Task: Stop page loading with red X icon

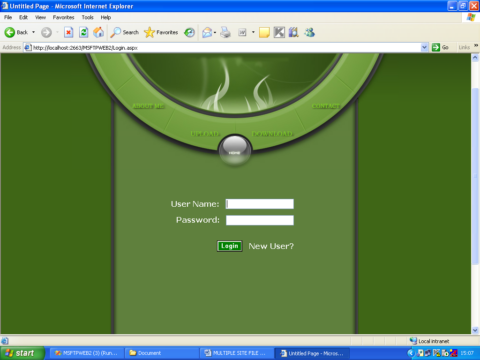Action: coord(68,32)
